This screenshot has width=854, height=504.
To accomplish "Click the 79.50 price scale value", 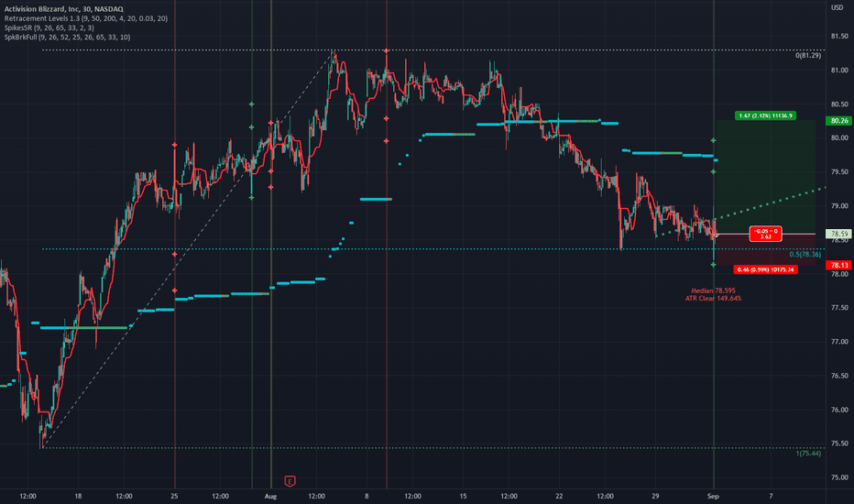I will coord(839,172).
